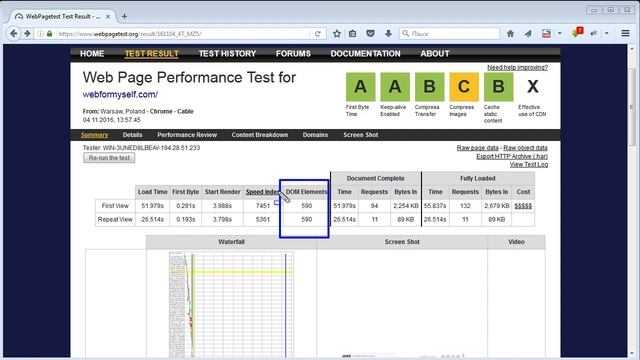Reload the page with refresh icon
Screen dimensions: 640x360
(x=318, y=34)
